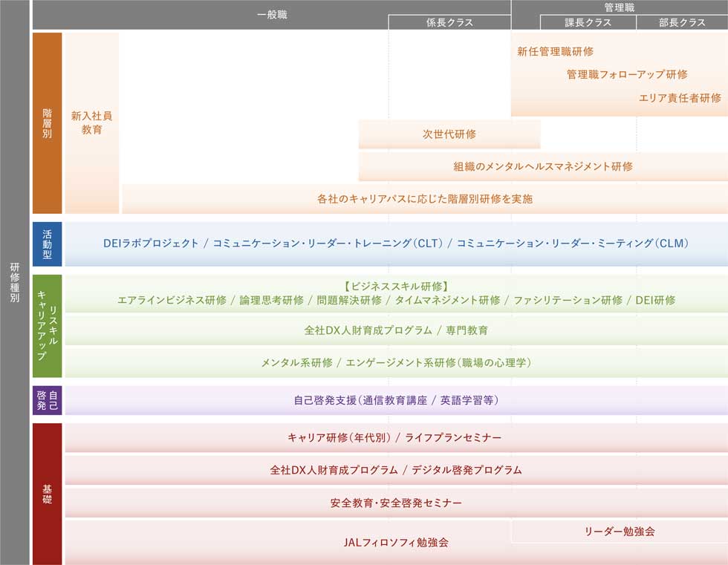Viewport: 728px width, 565px height.
Task: Click the キャリア研修(年代別) text
Action: coord(339,437)
